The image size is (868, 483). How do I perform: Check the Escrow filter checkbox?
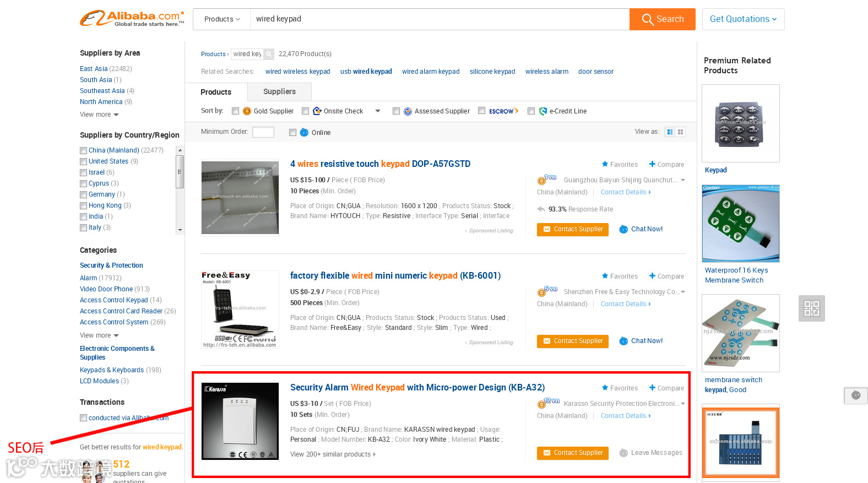point(482,111)
